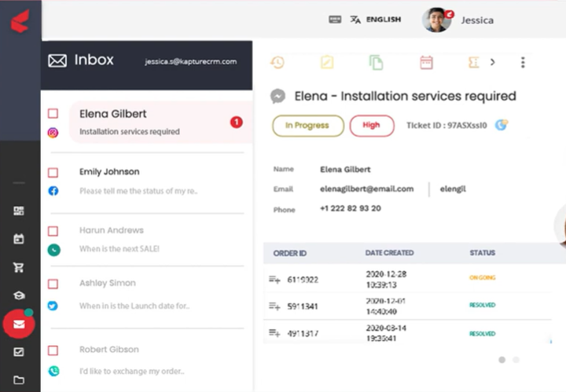Open the graduation cap learning icon

(19, 295)
